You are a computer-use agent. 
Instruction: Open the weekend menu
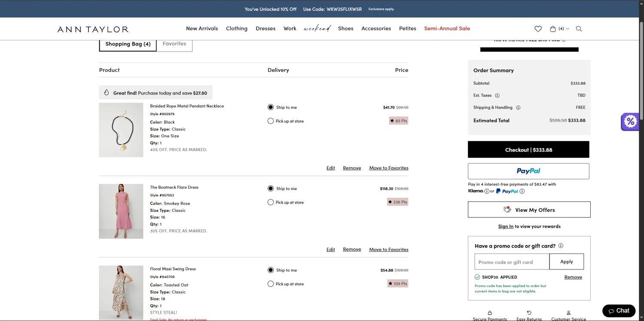(x=317, y=28)
